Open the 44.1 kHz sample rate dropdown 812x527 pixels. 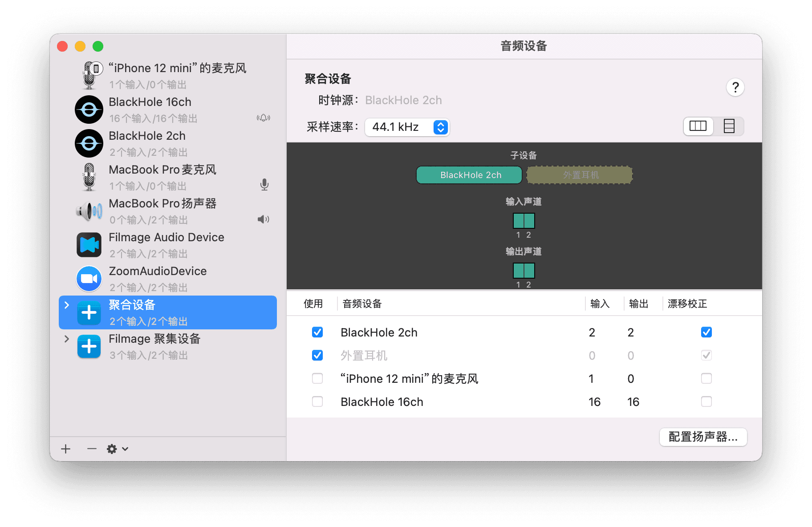pyautogui.click(x=407, y=127)
